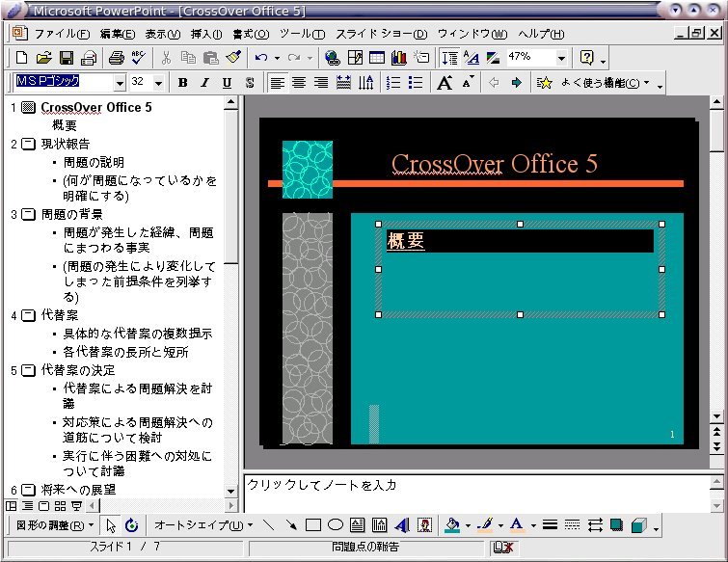Open the Undo history dropdown arrow
This screenshot has width=728, height=562.
pyautogui.click(x=277, y=58)
